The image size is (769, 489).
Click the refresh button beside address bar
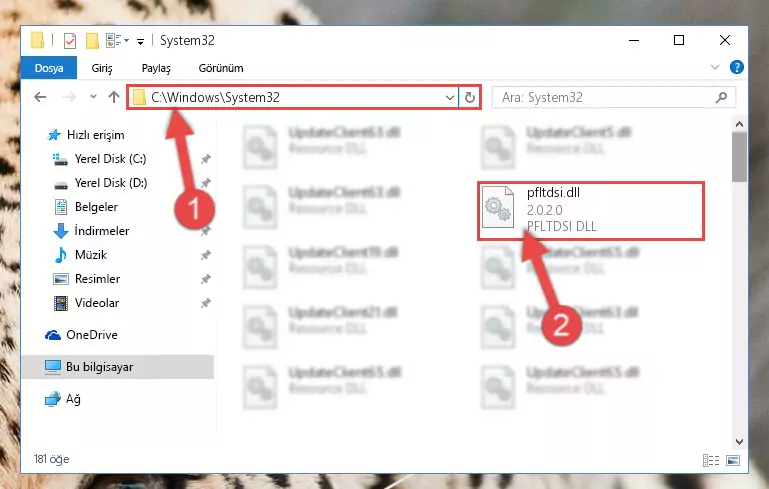click(469, 98)
